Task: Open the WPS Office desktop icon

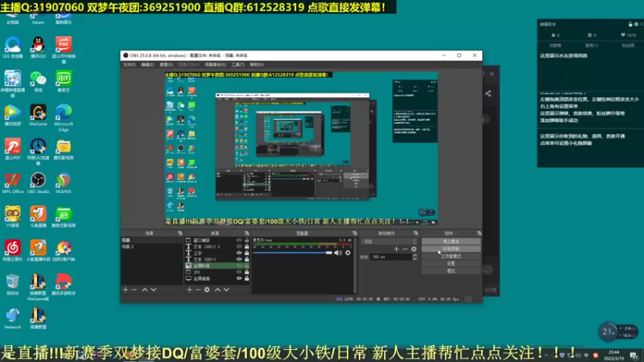Action: pos(13,183)
